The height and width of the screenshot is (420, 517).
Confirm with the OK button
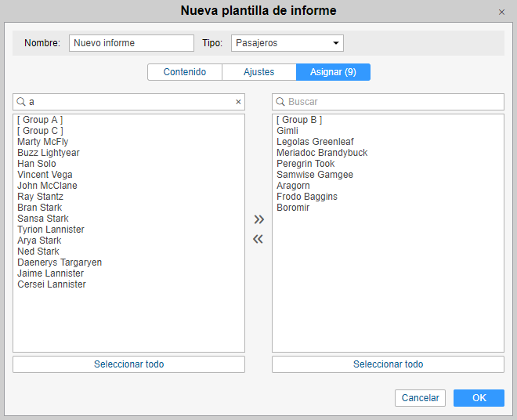(x=479, y=398)
